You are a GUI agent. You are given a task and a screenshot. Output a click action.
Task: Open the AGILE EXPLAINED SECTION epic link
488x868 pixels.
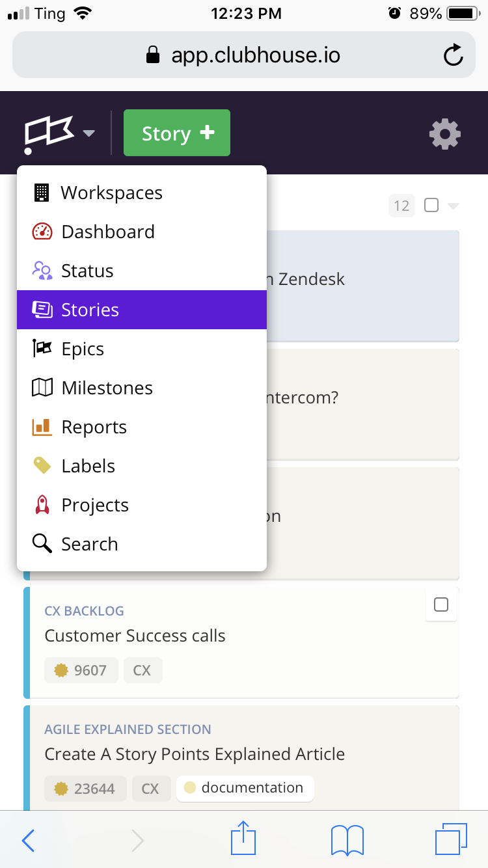[x=128, y=729]
